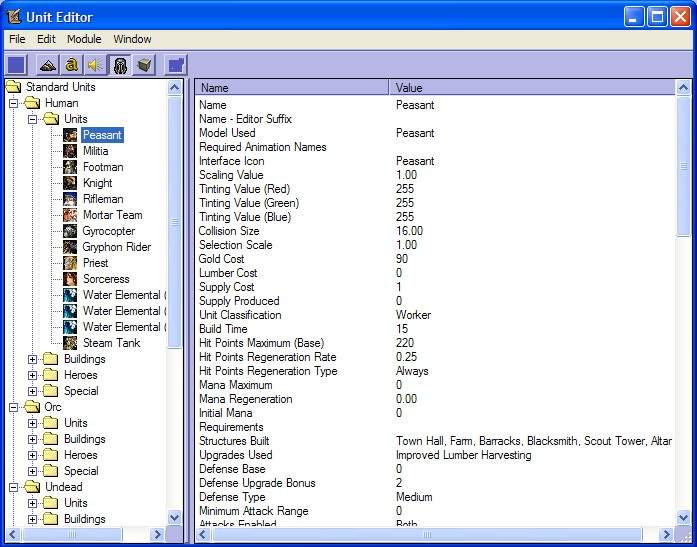This screenshot has width=697, height=547.
Task: Select the Sorceress unit icon
Action: click(70, 279)
